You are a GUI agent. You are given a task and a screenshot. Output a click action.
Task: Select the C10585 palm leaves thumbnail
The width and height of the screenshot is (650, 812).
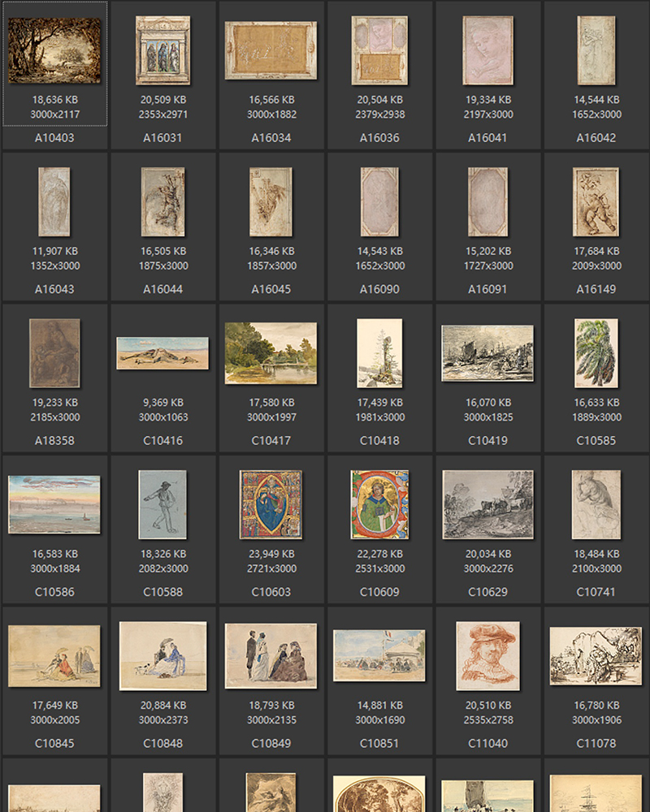click(596, 353)
